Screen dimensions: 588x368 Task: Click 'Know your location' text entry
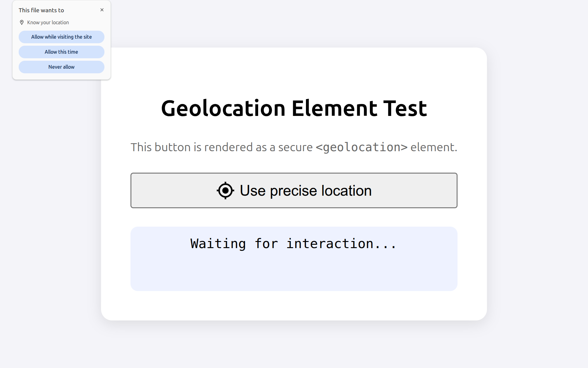(47, 22)
